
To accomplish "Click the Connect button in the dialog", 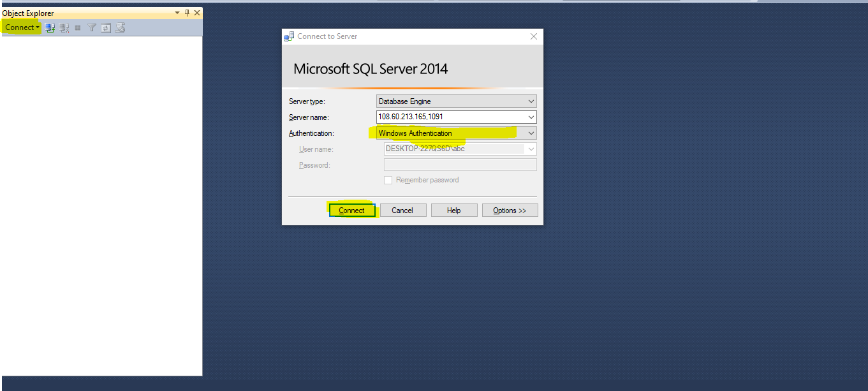I will click(351, 210).
